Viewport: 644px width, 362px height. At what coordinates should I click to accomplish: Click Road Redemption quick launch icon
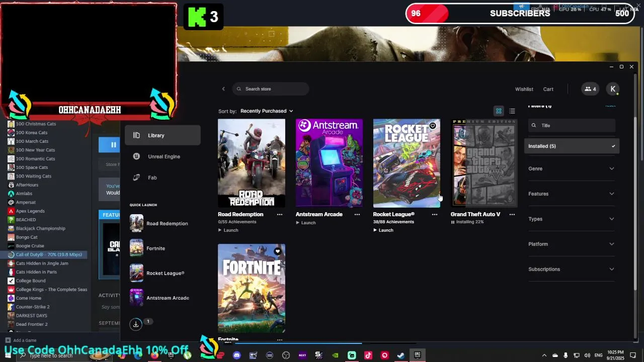(136, 223)
